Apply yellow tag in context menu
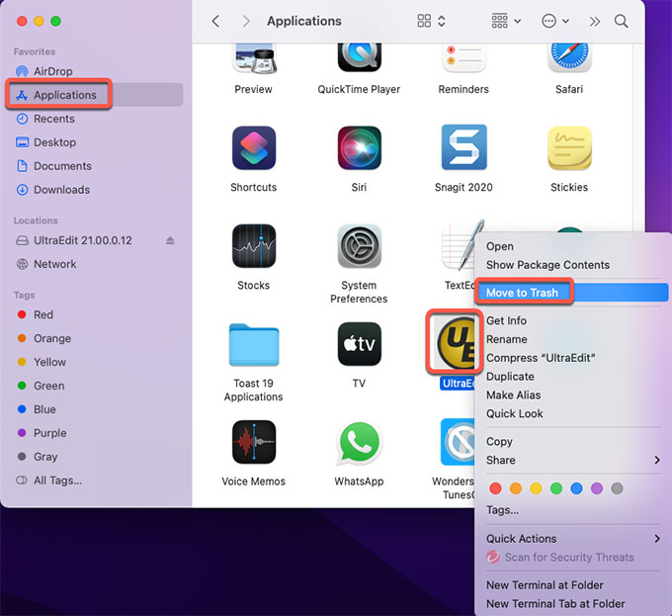This screenshot has height=616, width=672. point(536,488)
